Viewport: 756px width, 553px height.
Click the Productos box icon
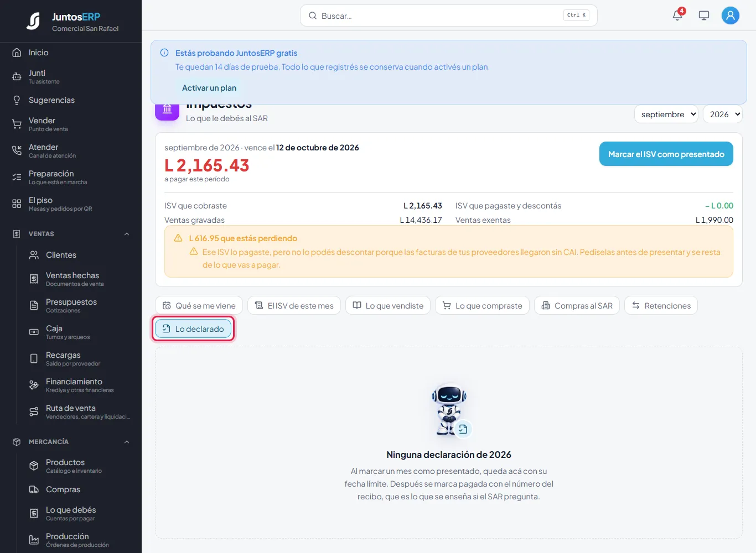(x=34, y=466)
